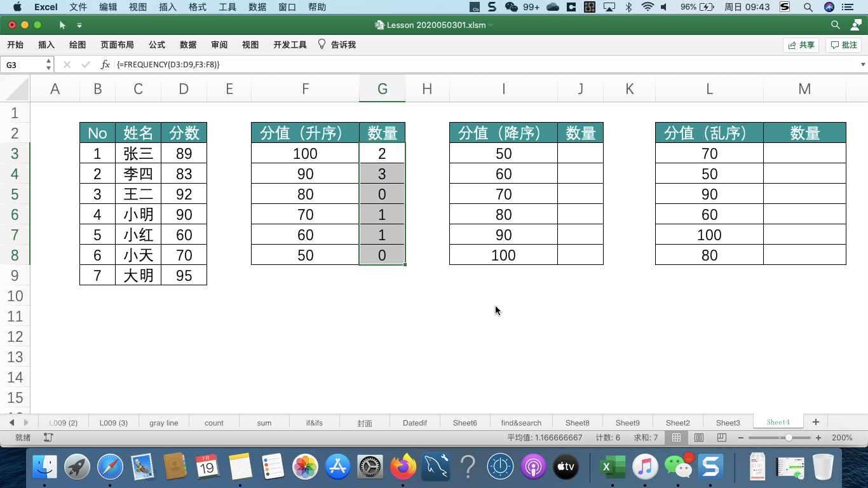
Task: Click the macro recording icon in status bar
Action: [x=48, y=438]
